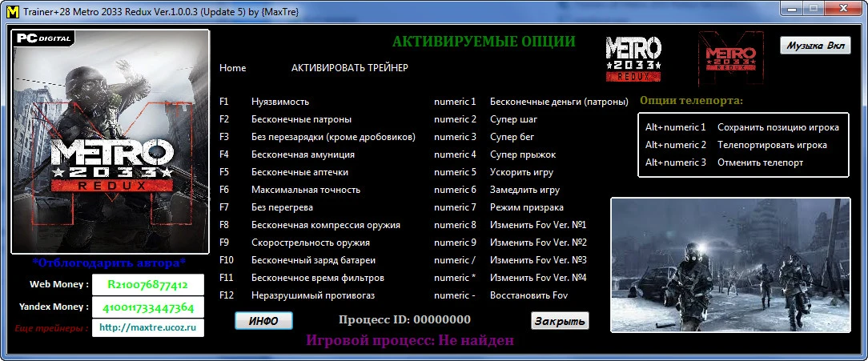This screenshot has width=868, height=361.
Task: Open the http://maxtre.ucoz.ru link
Action: point(148,327)
